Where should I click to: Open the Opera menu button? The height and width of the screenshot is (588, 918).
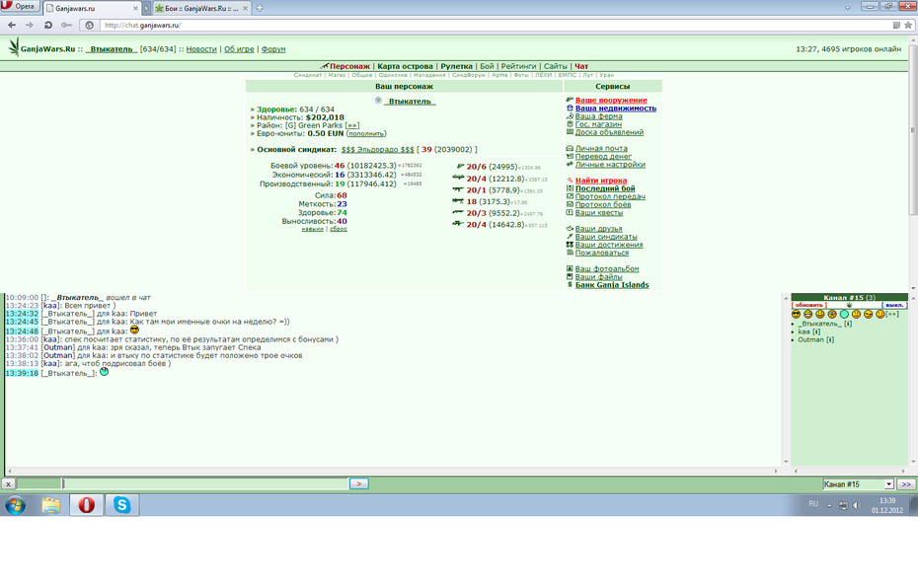[x=21, y=7]
